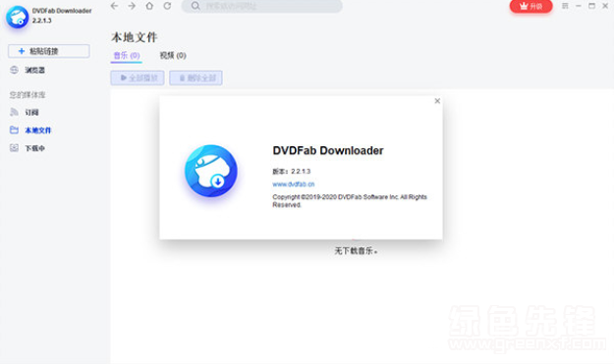Screen dimensions: 615x364
Task: Open the home page icon
Action: 149,6
